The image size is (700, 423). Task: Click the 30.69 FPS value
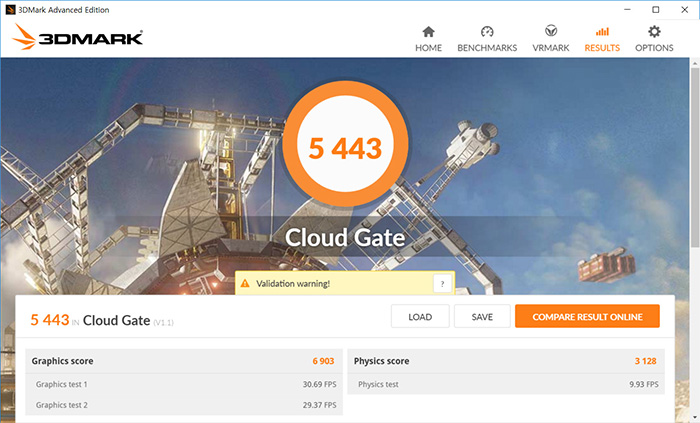(x=320, y=384)
